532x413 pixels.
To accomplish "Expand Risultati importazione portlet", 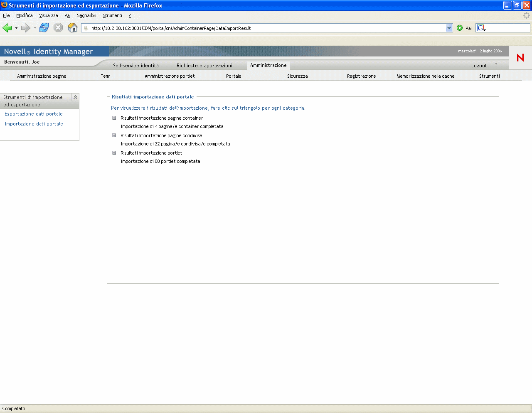I will pyautogui.click(x=114, y=153).
